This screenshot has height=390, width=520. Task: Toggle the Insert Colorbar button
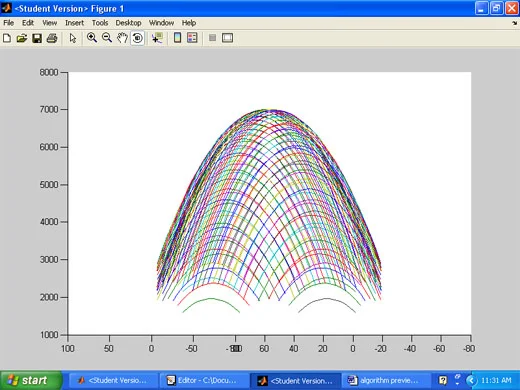click(178, 38)
